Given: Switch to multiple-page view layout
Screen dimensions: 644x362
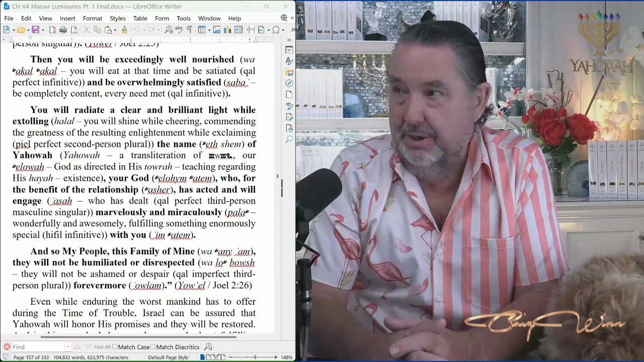Looking at the screenshot, I should tap(211, 357).
